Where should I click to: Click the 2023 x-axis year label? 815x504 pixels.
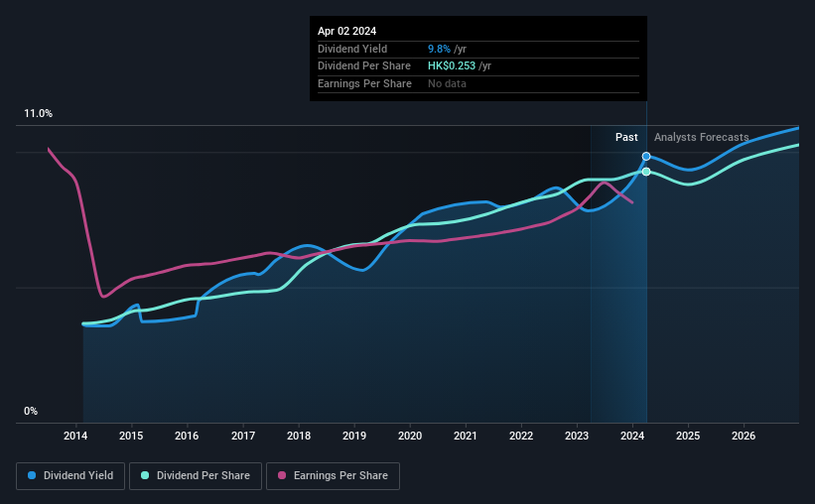tap(577, 436)
